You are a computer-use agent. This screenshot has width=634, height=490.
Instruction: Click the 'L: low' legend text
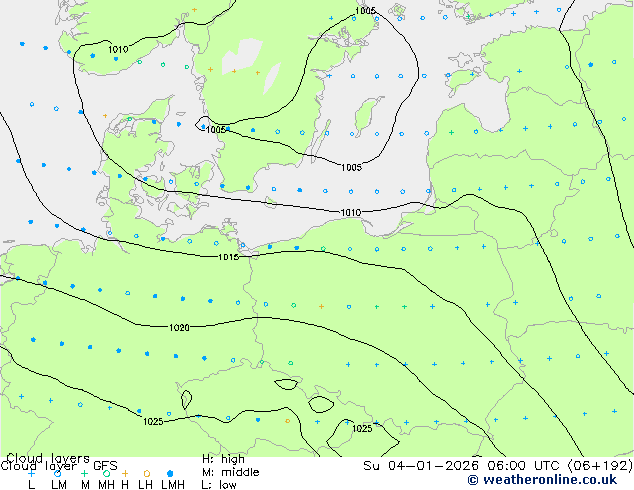tap(219, 484)
